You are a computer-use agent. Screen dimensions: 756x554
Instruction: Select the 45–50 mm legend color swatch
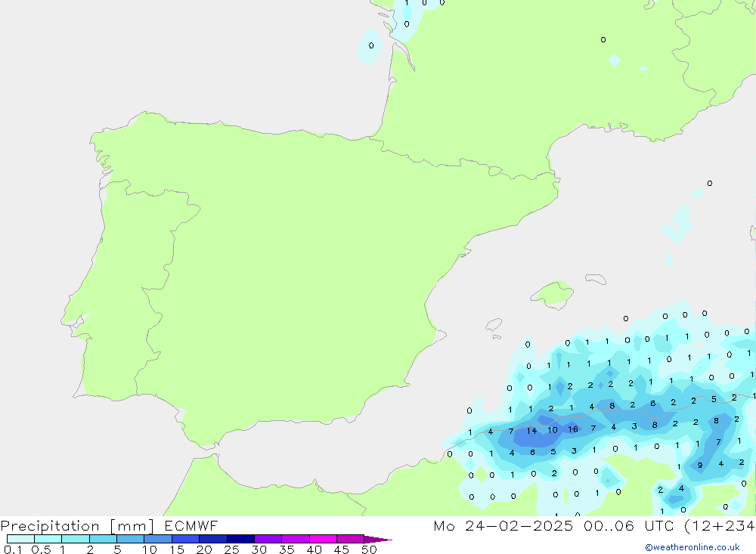coord(351,539)
